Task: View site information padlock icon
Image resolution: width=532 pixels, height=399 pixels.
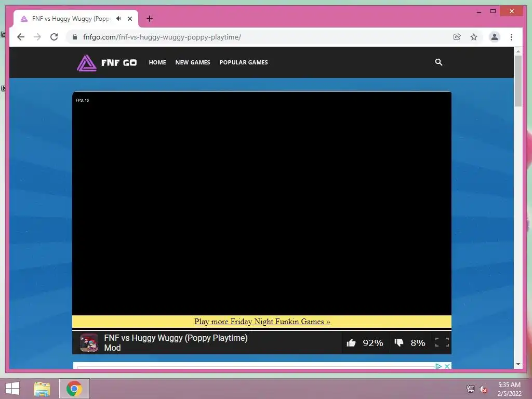Action: point(75,37)
